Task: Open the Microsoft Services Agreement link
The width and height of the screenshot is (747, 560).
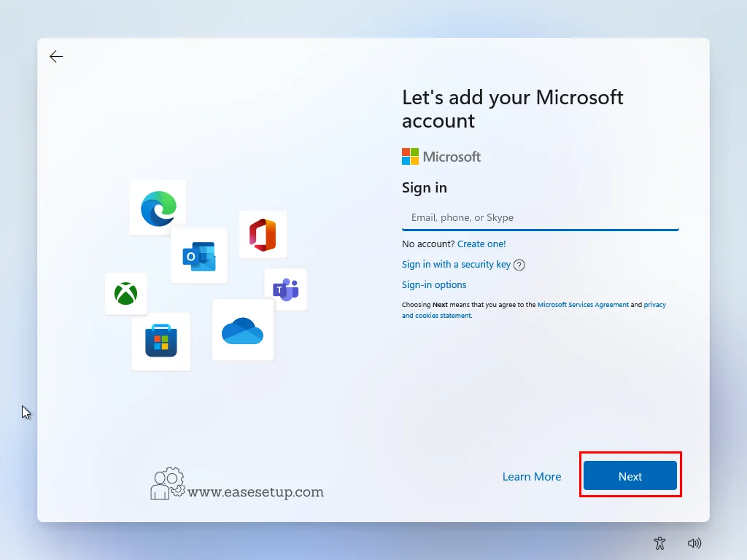Action: (583, 305)
